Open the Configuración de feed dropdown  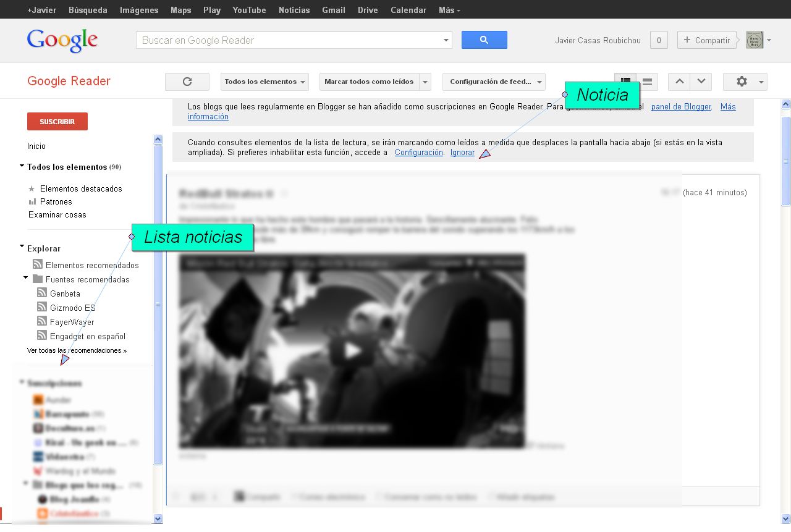coord(494,82)
